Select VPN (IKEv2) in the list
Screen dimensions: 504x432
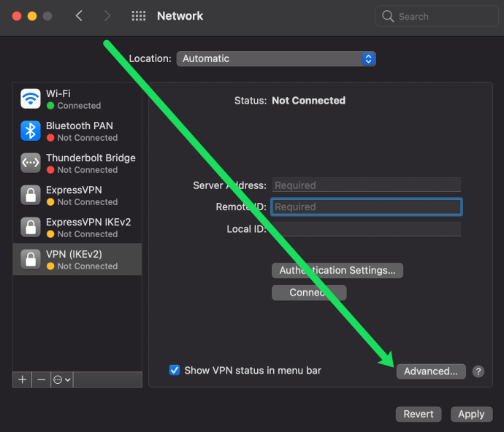77,260
